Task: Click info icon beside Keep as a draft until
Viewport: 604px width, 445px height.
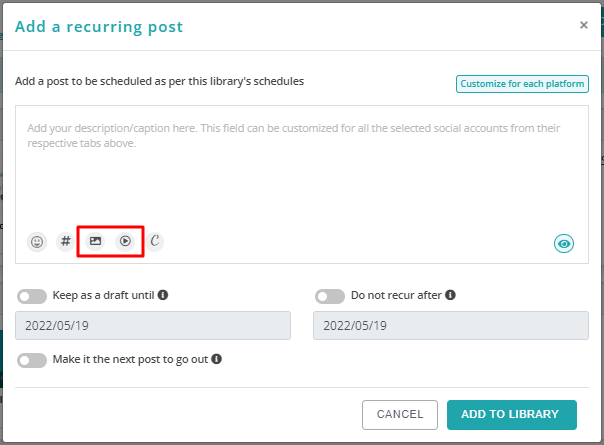Action: coord(163,295)
